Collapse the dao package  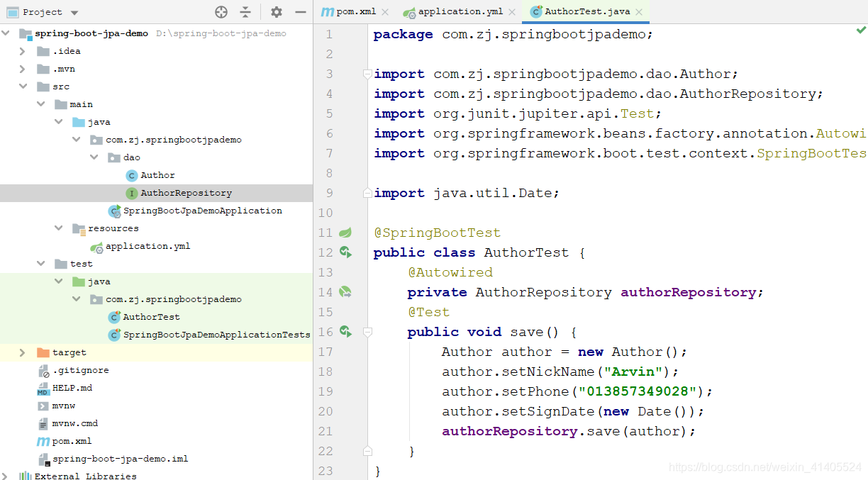(x=94, y=157)
